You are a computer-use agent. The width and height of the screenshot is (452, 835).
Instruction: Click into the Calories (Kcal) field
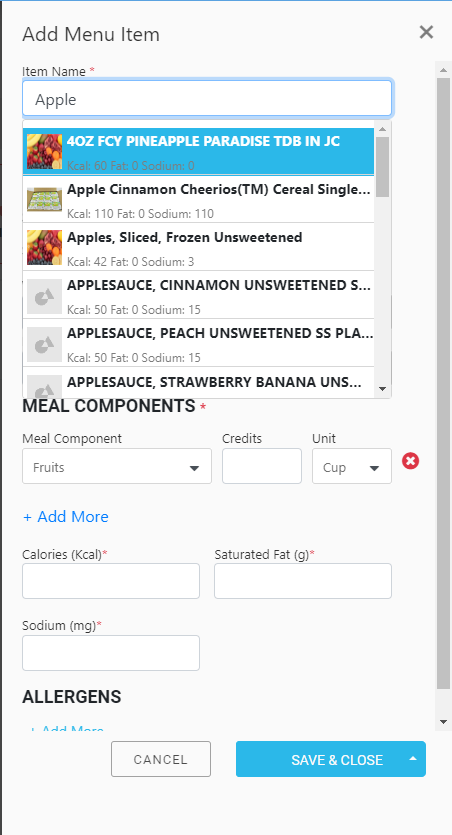111,581
